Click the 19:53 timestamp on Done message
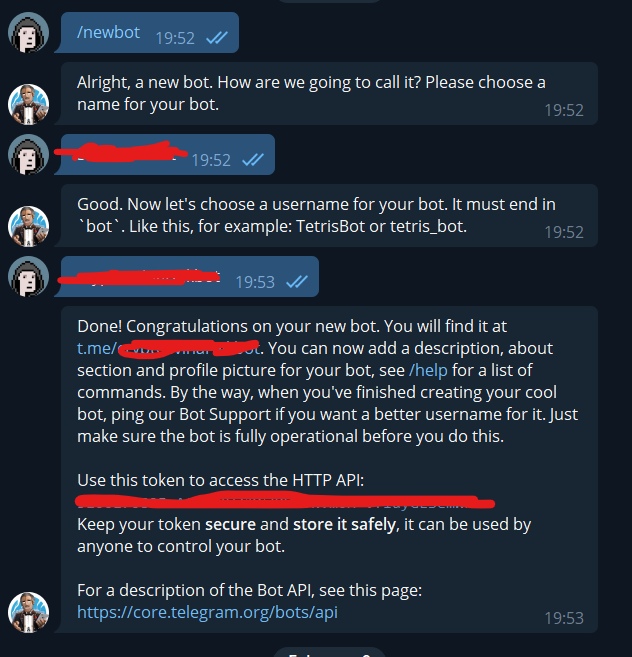632x657 pixels. pyautogui.click(x=564, y=618)
